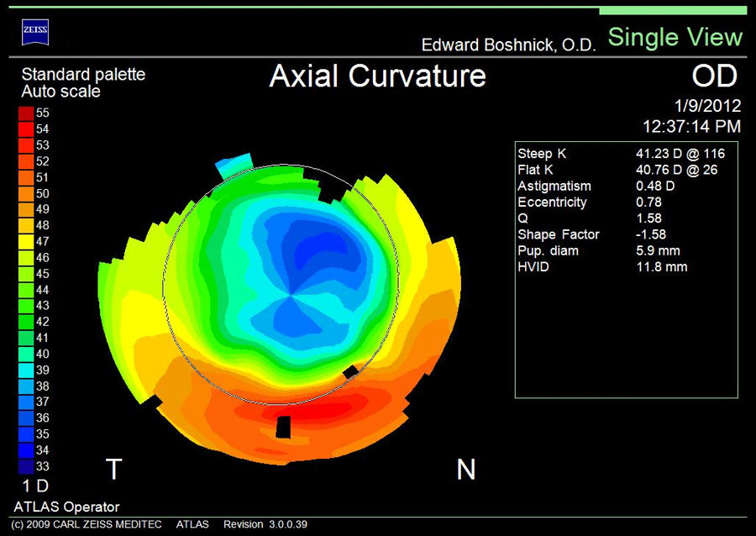This screenshot has height=536, width=756.
Task: Click the N nasal side marker
Action: pyautogui.click(x=466, y=470)
